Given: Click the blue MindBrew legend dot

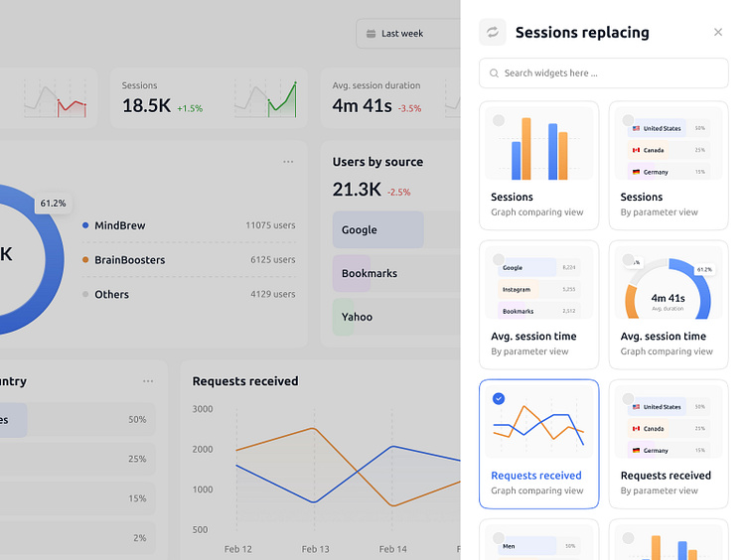Looking at the screenshot, I should (x=85, y=225).
